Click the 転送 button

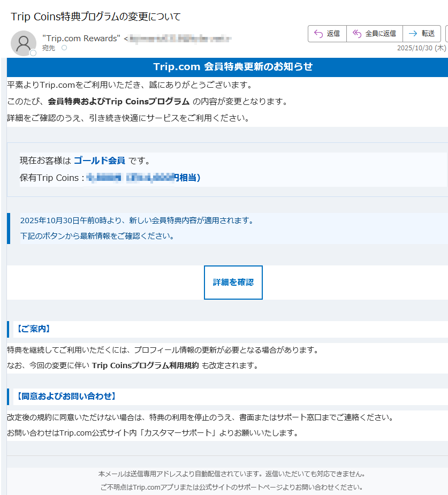tap(421, 33)
